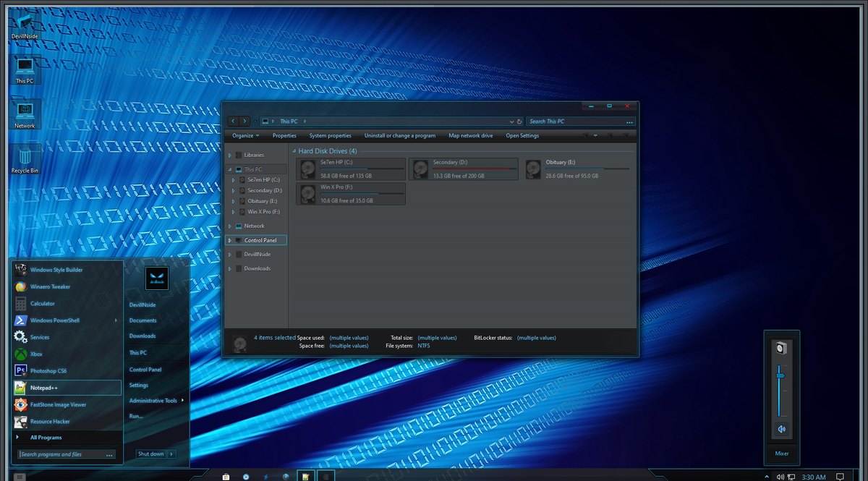Viewport: 868px width, 481px height.
Task: Open Run... from Start menu
Action: pos(136,416)
